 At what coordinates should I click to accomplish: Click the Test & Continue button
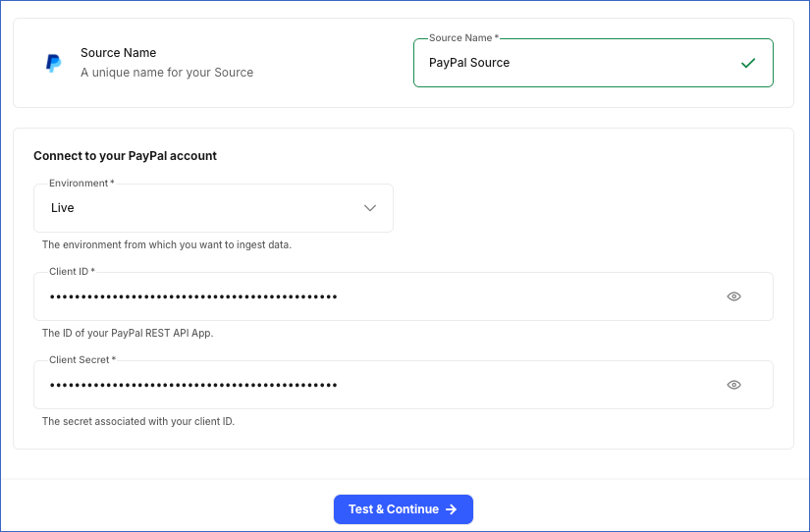[x=404, y=509]
